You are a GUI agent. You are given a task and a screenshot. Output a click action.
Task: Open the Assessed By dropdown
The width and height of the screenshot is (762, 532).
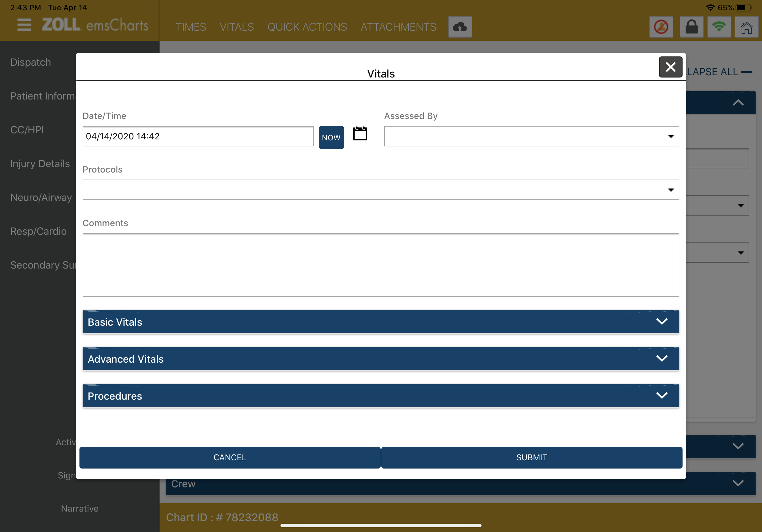pos(531,136)
